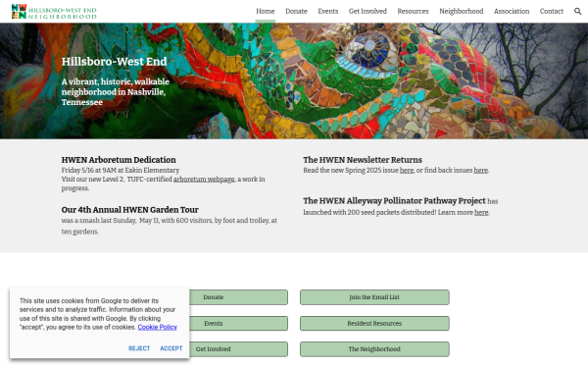Viewport: 588px width, 368px height.
Task: Open The Neighborhood button
Action: pos(374,348)
